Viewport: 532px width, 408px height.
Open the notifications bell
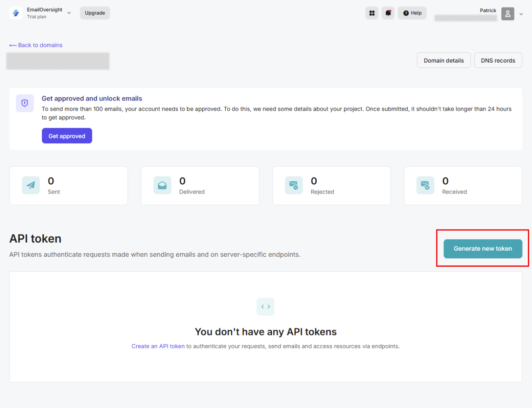tap(388, 13)
